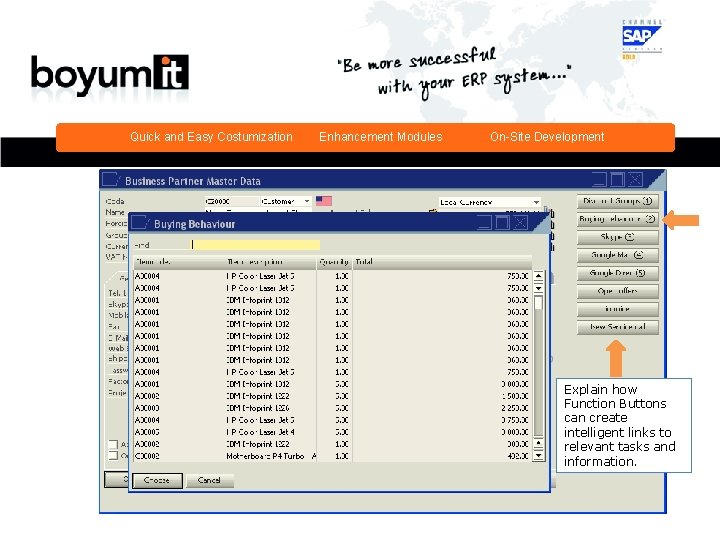The image size is (720, 540).
Task: Click the Invoice function button
Action: 618,309
